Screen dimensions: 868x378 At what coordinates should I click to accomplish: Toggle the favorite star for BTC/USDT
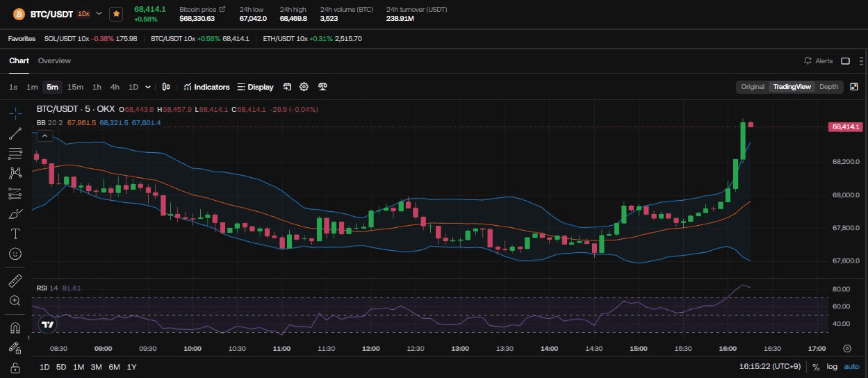[x=116, y=13]
